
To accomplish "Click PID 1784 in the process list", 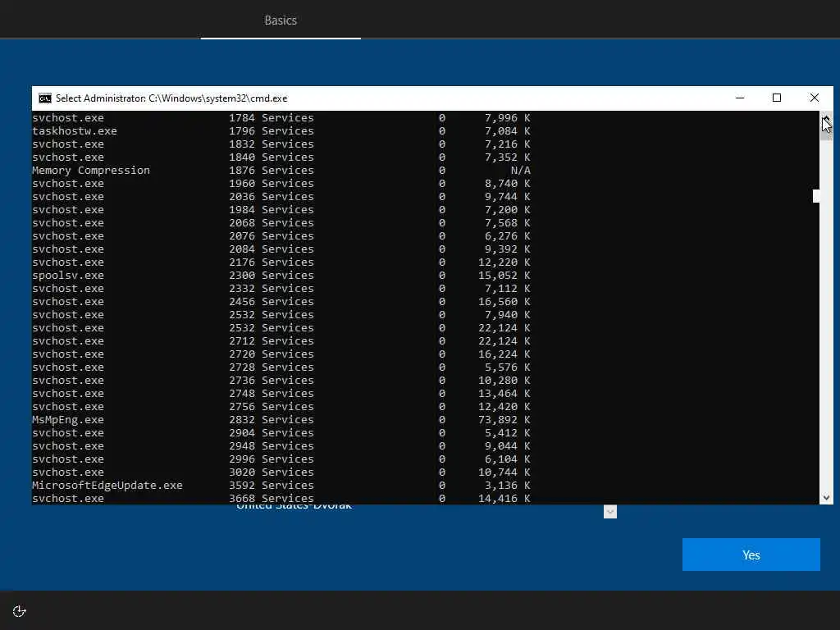I will tap(242, 118).
